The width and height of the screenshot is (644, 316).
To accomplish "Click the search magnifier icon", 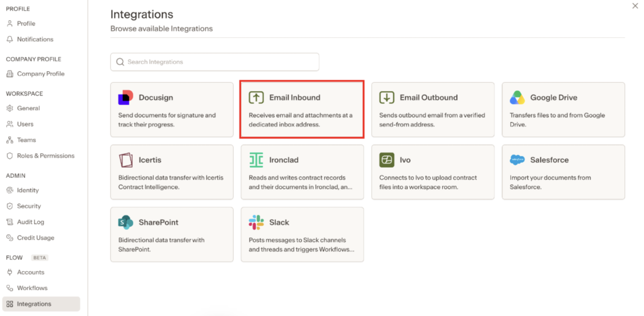I will click(120, 62).
